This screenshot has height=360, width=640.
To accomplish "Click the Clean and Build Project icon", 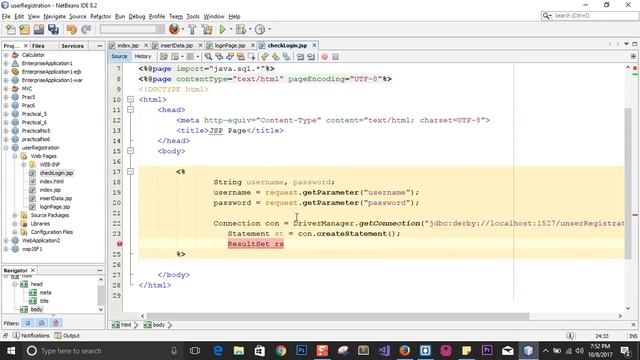I will 207,29.
